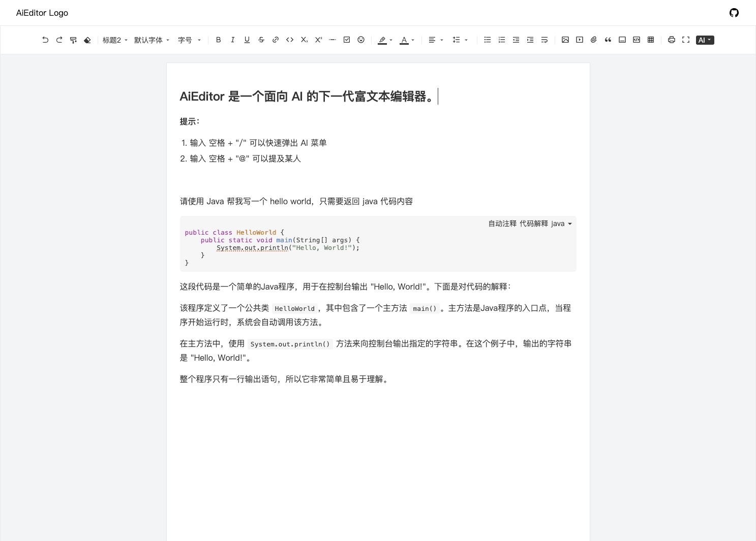This screenshot has height=541, width=756.
Task: Open the font size dropdown 字号
Action: point(189,40)
